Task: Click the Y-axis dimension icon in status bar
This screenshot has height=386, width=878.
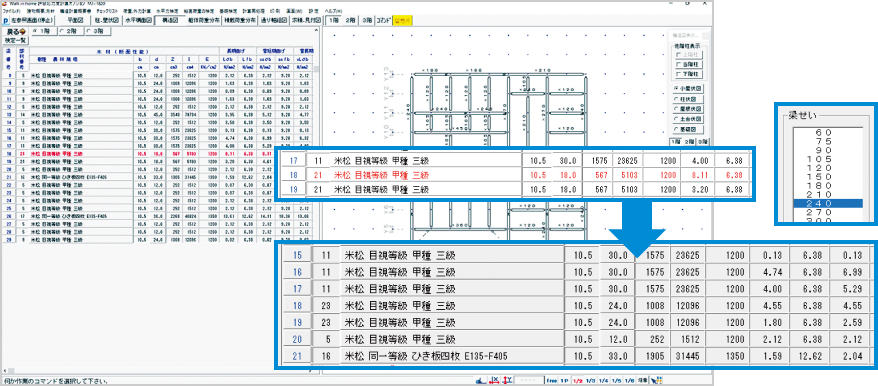Action: click(507, 380)
